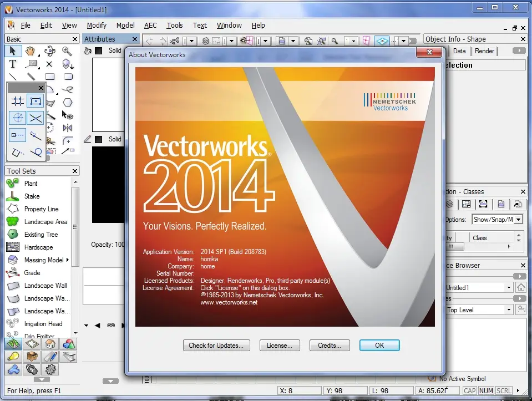Switch to the Render tab in Object Info
Screen dimensions: 532x401
click(x=484, y=51)
